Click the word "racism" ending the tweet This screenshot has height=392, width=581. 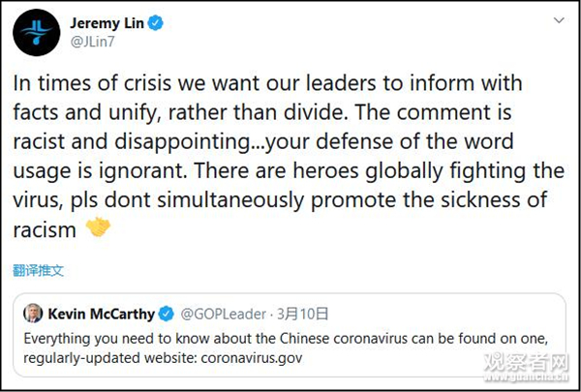46,228
